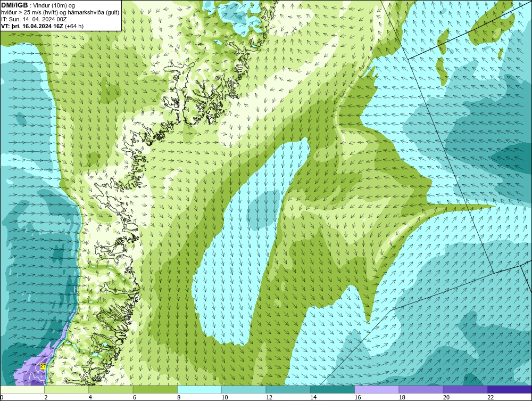Select the 14–16 m/s dark teal swatch
Viewport: 532px width, 401px height.
332,389
